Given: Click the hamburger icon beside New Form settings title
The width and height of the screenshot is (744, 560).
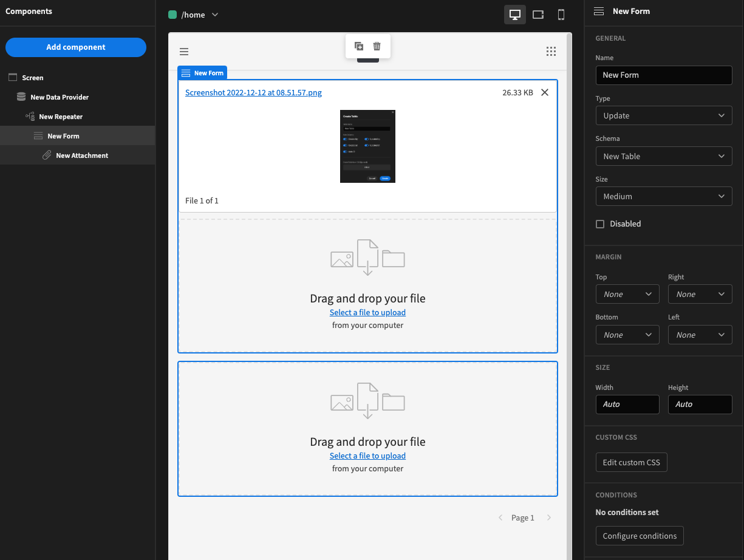Looking at the screenshot, I should tap(599, 11).
